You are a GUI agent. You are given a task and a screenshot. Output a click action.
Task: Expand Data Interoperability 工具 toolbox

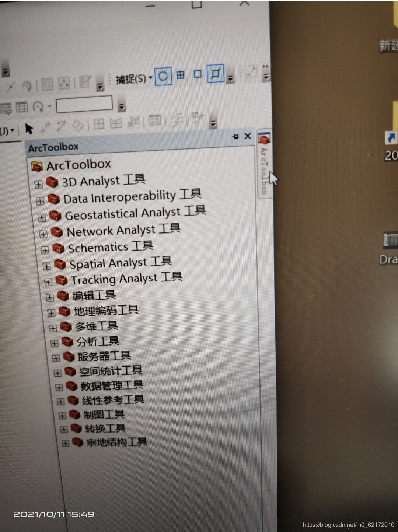point(40,201)
